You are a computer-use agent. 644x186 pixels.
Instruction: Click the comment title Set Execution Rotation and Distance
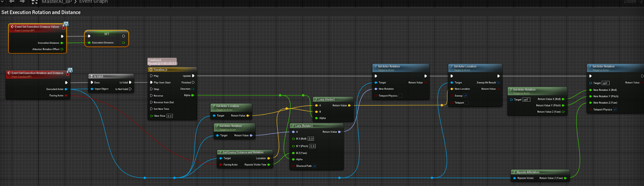tap(41, 12)
